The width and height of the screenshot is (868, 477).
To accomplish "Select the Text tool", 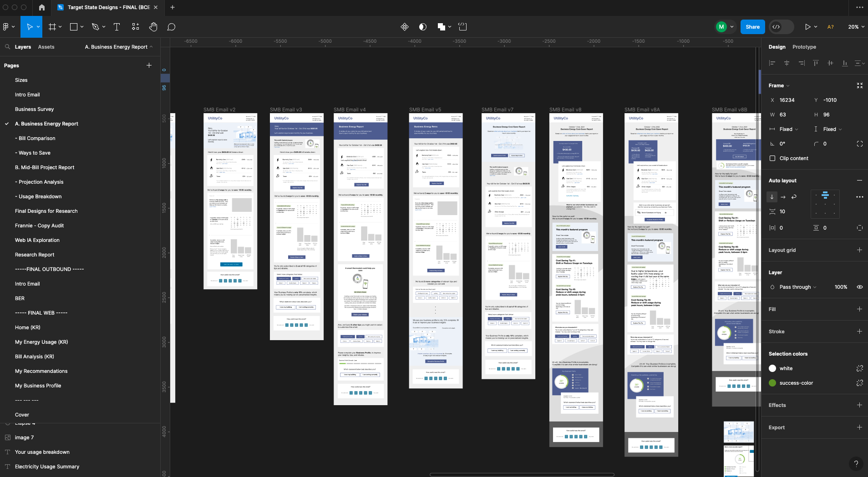I will tap(117, 27).
